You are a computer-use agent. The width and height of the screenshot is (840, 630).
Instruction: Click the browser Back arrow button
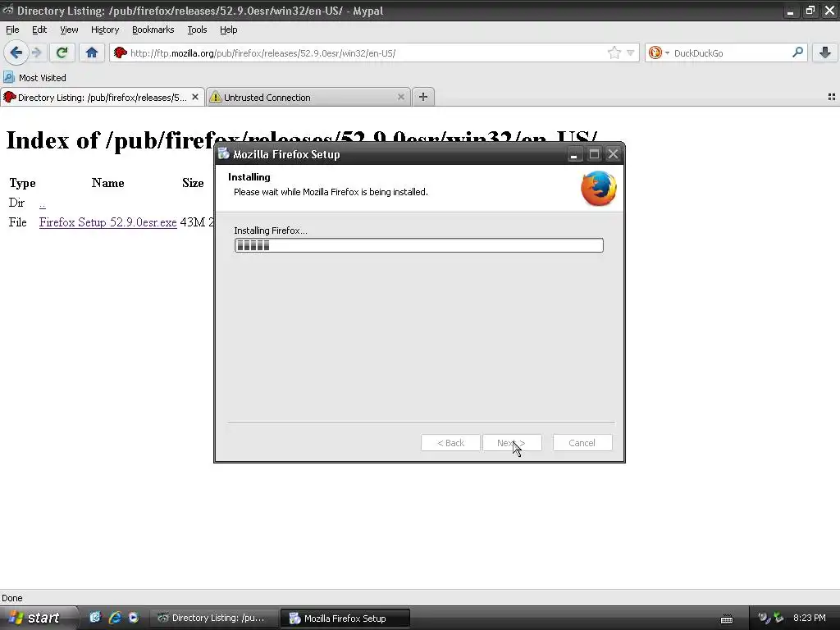point(16,52)
